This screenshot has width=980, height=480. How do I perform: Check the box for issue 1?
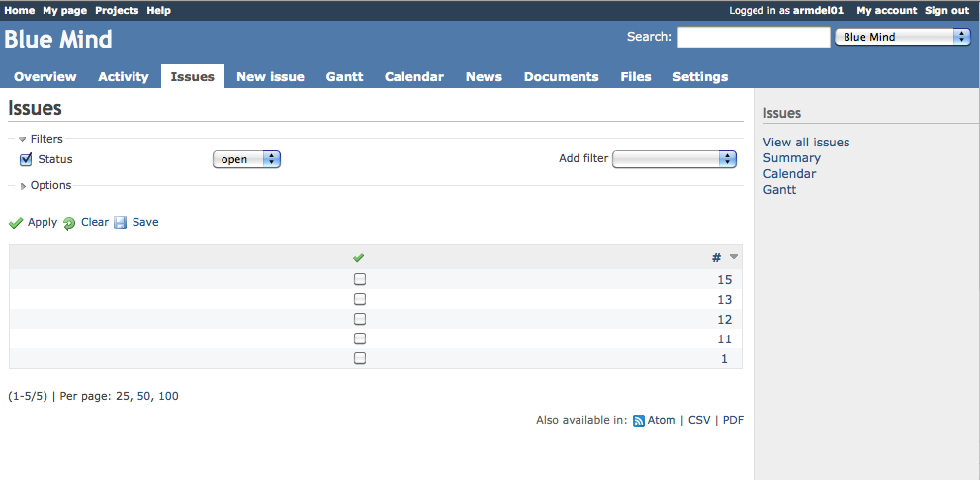coord(360,358)
